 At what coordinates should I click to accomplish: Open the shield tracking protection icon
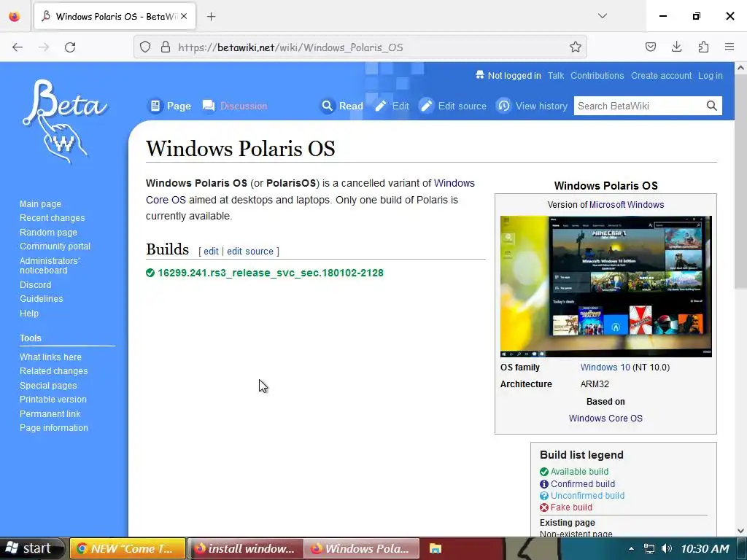[145, 47]
